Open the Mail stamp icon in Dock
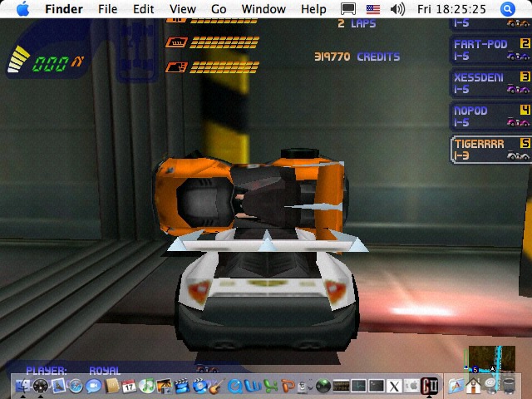This screenshot has width=532, height=399. pyautogui.click(x=58, y=386)
